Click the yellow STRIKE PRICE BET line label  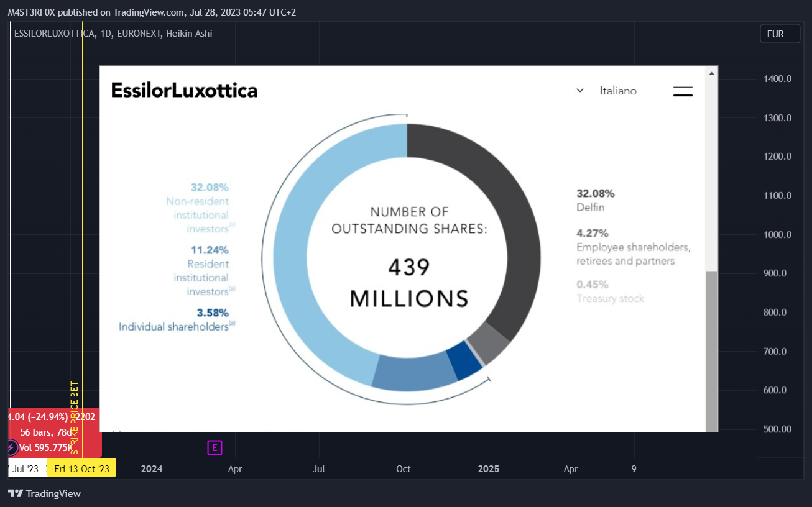coord(75,418)
